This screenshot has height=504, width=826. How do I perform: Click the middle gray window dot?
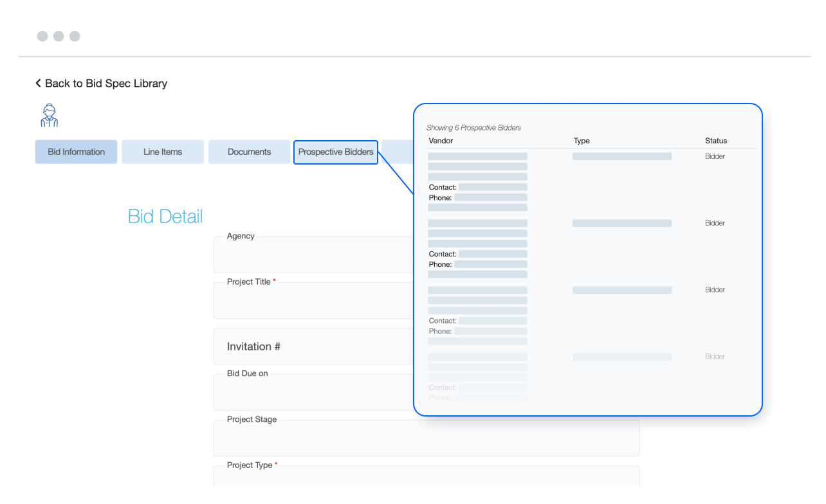pos(59,36)
